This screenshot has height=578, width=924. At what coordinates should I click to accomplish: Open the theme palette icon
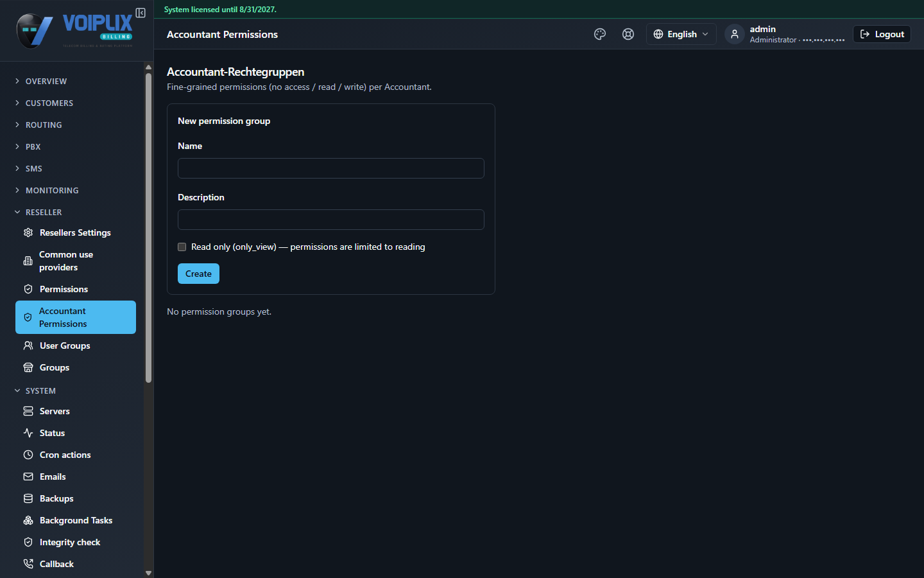pos(600,34)
